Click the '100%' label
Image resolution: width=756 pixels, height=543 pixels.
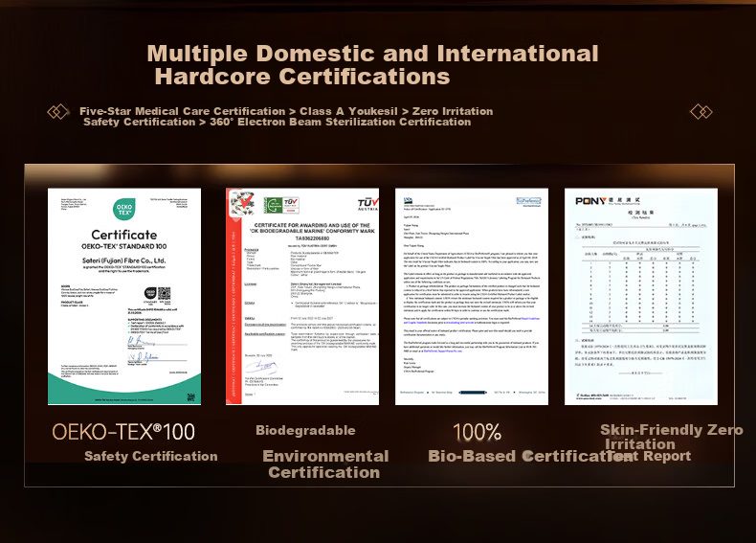(477, 432)
